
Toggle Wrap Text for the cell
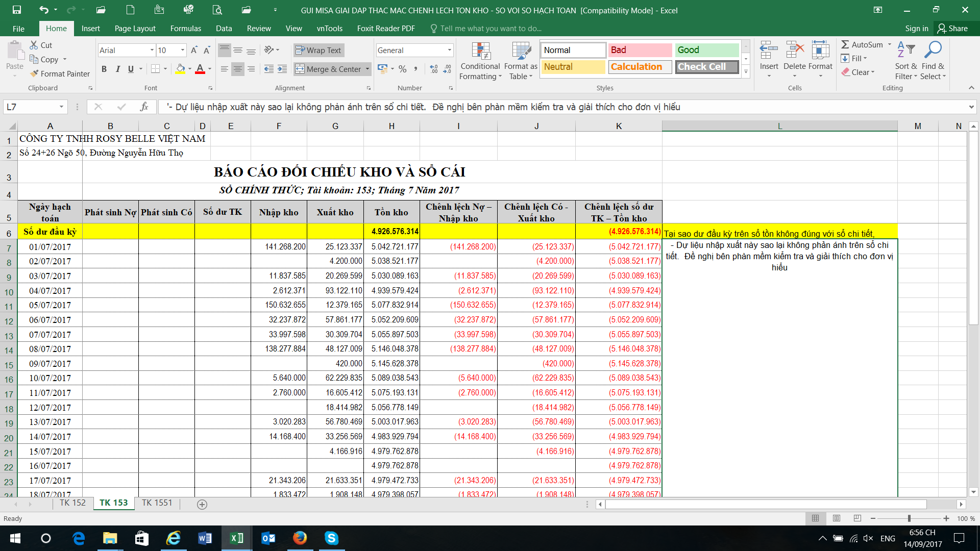click(318, 50)
